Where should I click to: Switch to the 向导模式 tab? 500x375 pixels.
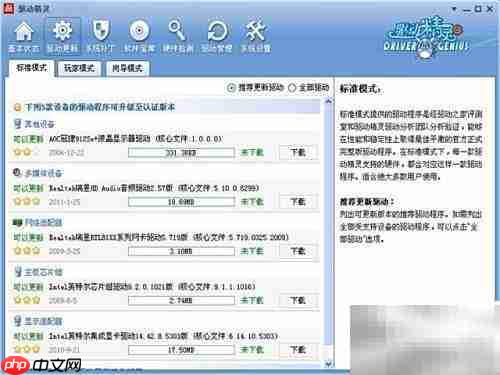(128, 69)
